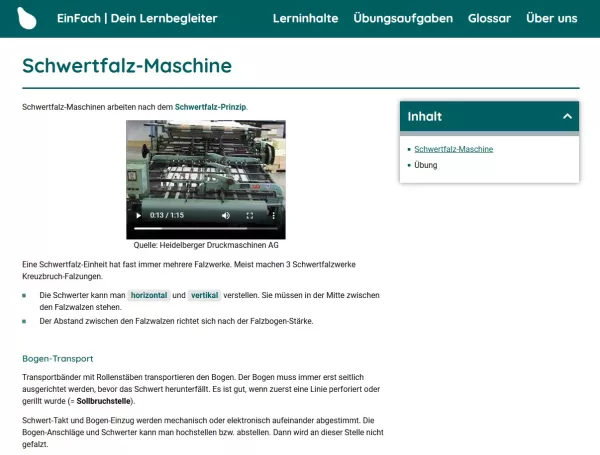
Task: Click the highlighted term horizontal
Action: 149,295
